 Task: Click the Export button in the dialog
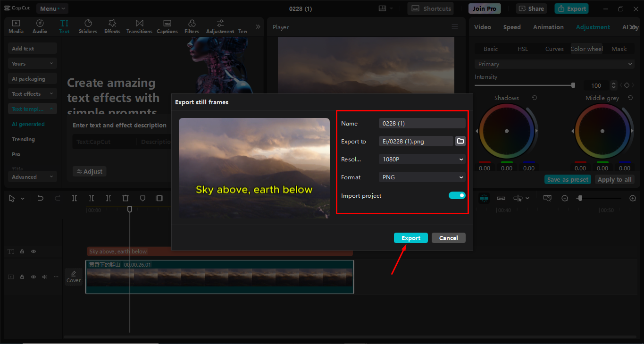click(410, 238)
